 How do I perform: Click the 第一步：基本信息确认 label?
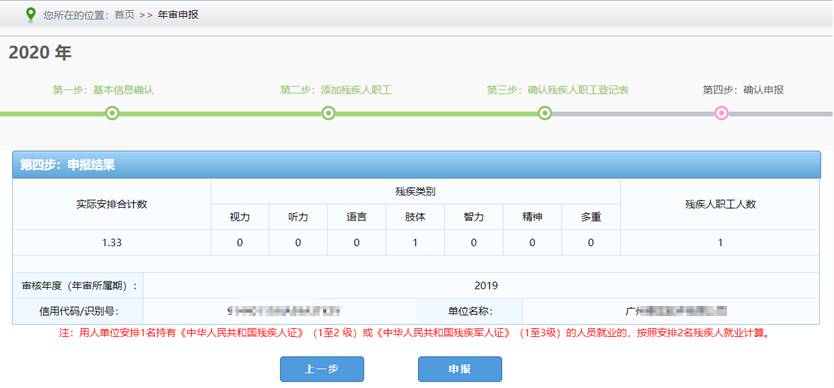point(103,90)
